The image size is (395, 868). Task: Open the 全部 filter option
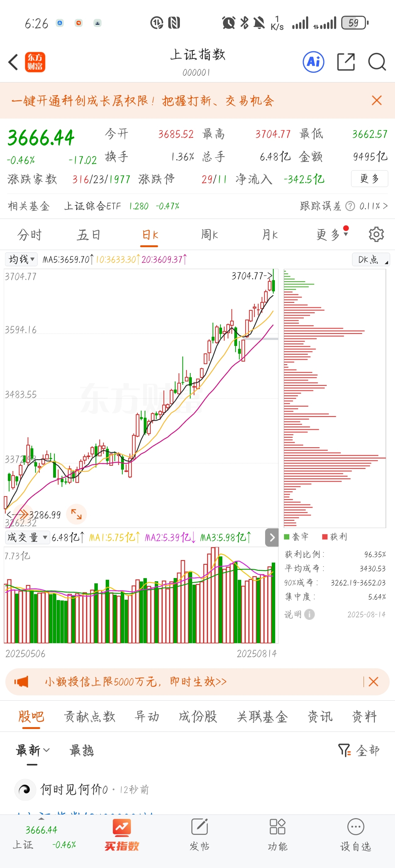pyautogui.click(x=359, y=750)
